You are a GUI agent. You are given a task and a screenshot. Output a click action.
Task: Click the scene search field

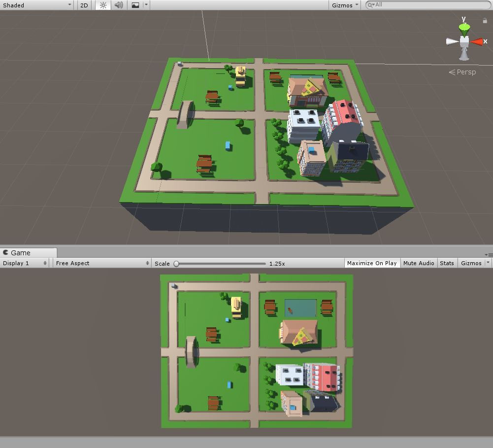428,5
